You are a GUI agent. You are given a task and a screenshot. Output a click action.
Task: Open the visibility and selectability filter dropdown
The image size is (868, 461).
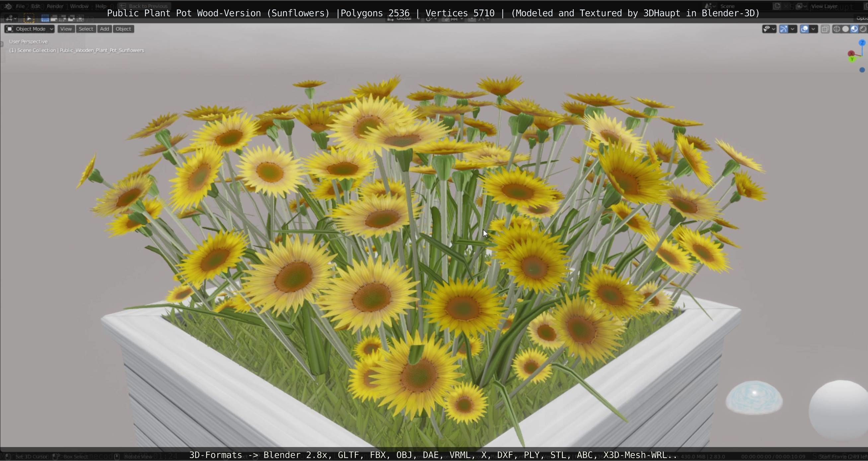click(769, 29)
